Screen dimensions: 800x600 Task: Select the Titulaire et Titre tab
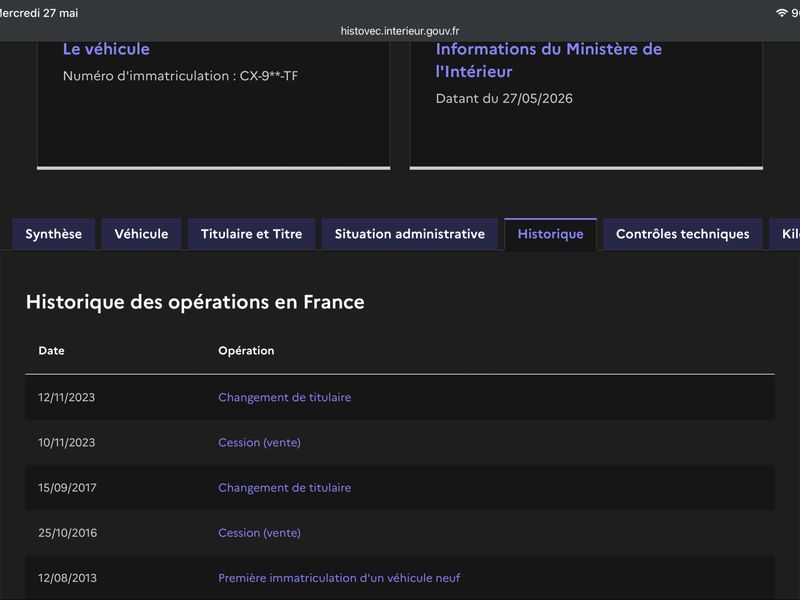[x=252, y=234]
